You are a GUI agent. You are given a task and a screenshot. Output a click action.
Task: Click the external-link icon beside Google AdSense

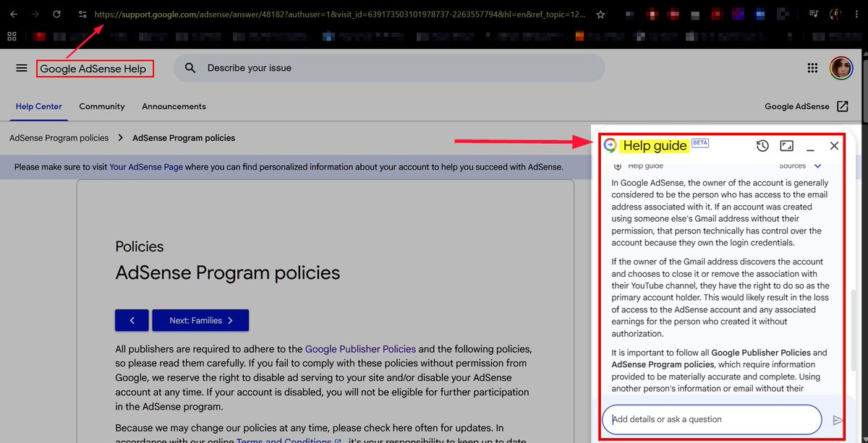point(843,106)
